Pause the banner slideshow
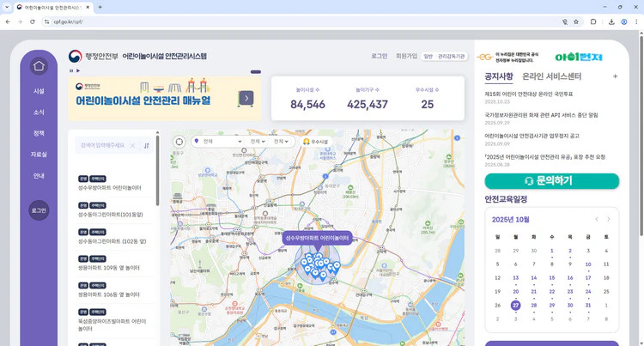The width and height of the screenshot is (644, 346). (x=73, y=71)
